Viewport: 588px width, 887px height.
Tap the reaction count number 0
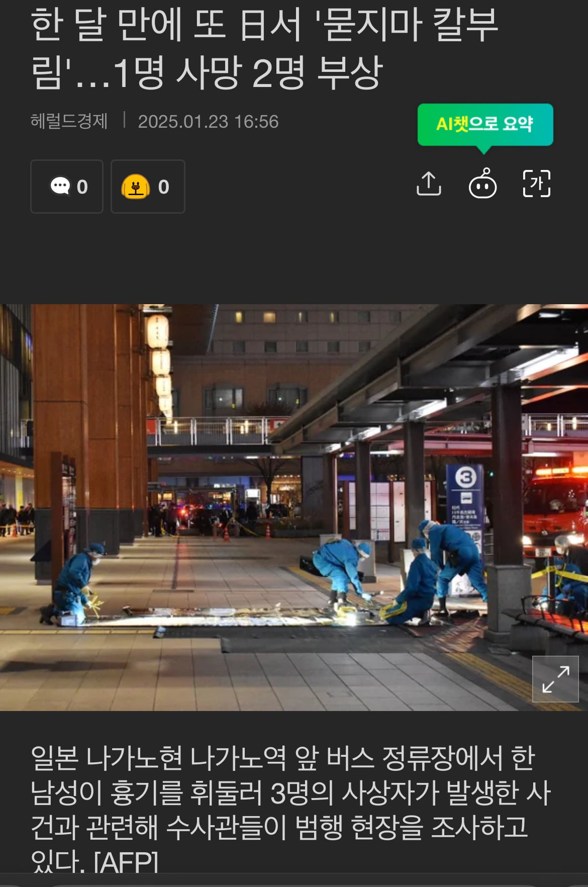pyautogui.click(x=164, y=187)
